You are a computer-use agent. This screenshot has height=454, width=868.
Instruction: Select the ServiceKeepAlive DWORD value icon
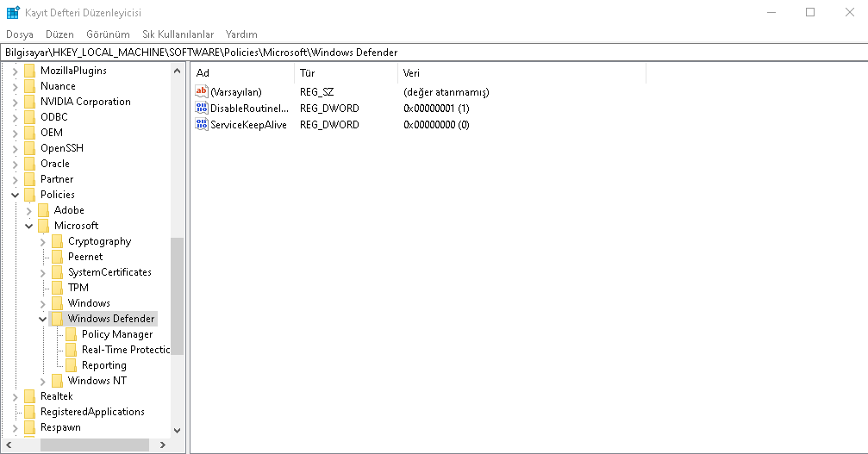tap(202, 124)
